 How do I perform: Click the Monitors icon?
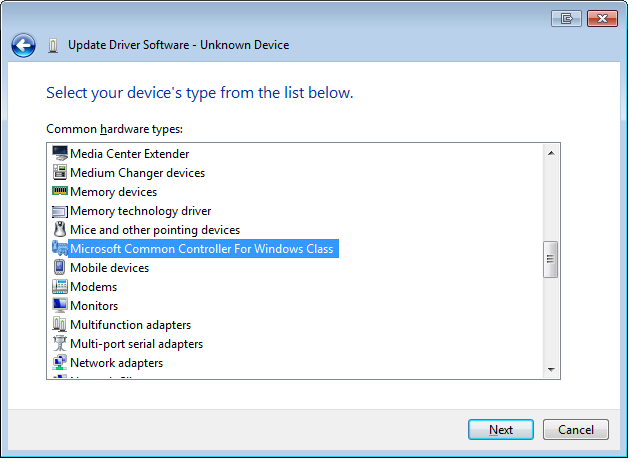point(60,306)
